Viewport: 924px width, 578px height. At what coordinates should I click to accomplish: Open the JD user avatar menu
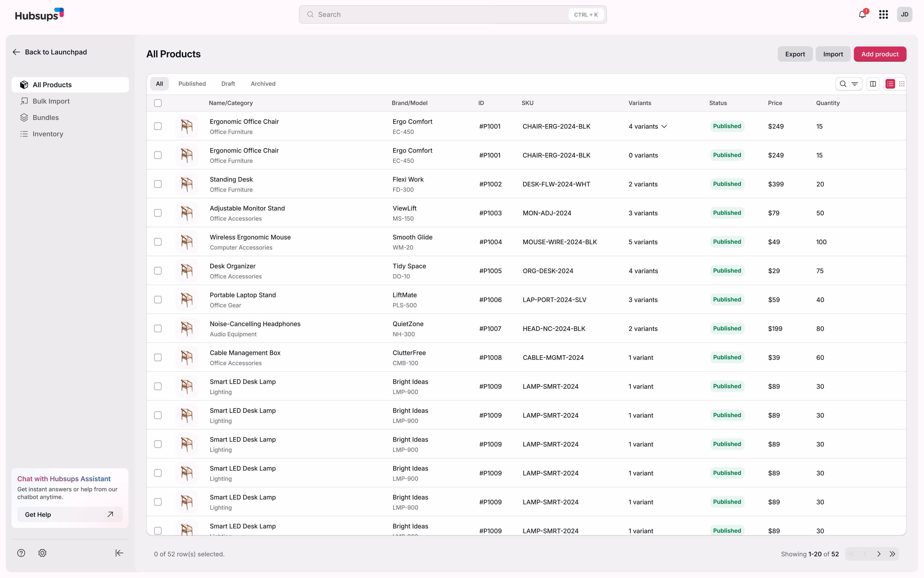(x=904, y=14)
